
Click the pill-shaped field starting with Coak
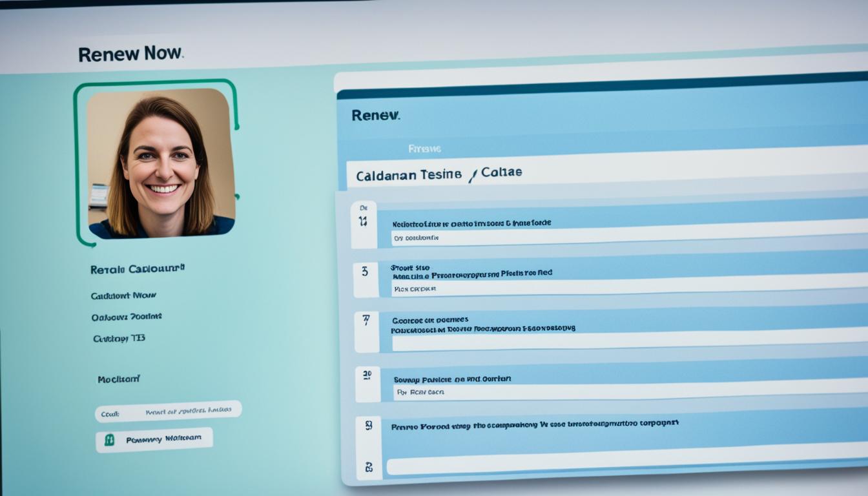point(169,411)
